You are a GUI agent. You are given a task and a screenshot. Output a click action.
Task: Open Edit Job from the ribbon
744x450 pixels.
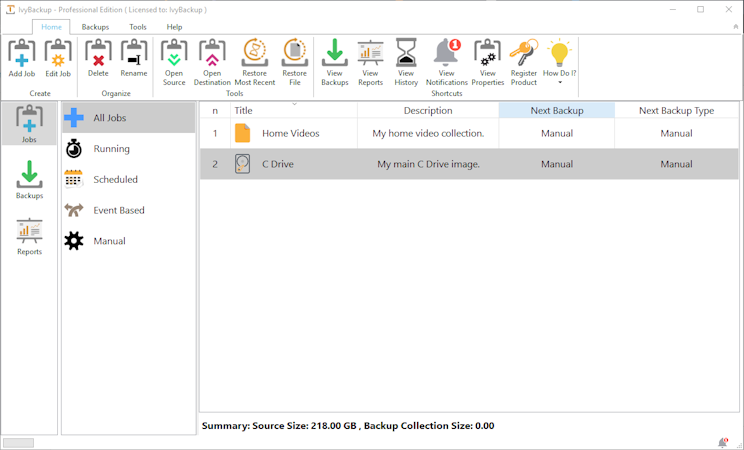point(58,58)
